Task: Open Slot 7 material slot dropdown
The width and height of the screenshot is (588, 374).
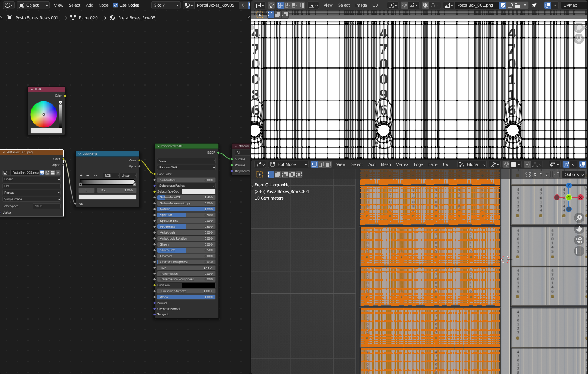Action: pyautogui.click(x=166, y=5)
